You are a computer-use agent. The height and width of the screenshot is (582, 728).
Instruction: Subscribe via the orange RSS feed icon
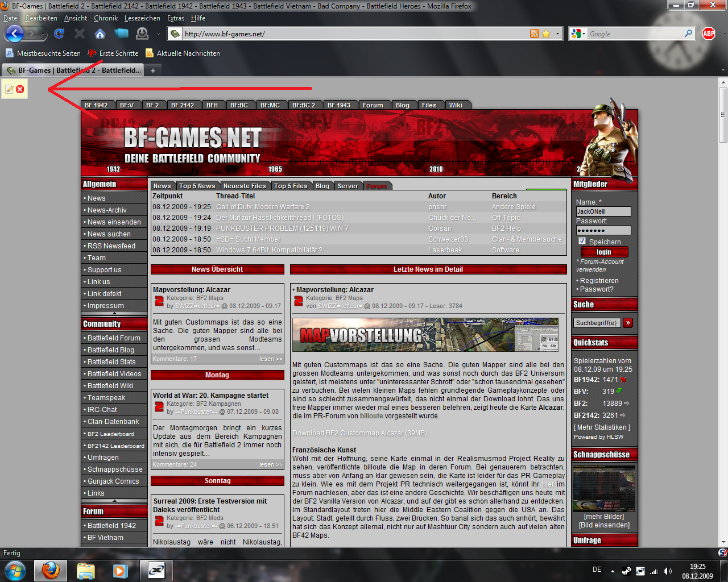point(534,34)
